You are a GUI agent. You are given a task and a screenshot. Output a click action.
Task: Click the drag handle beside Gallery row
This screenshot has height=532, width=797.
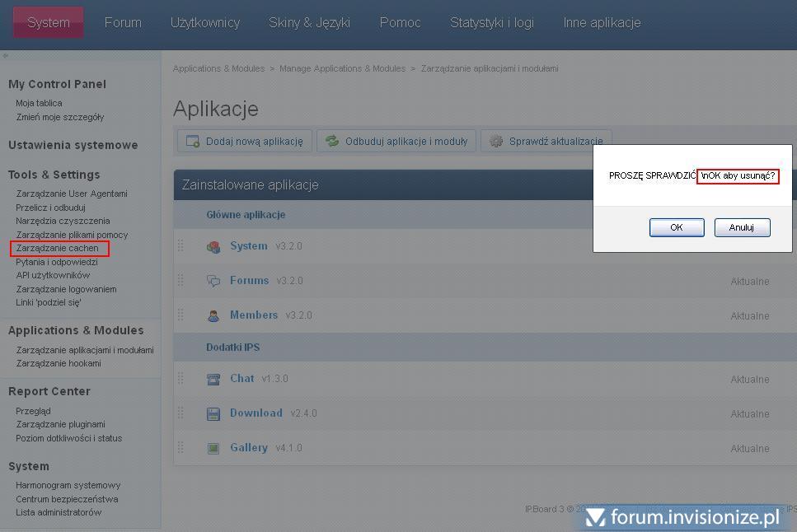[181, 448]
